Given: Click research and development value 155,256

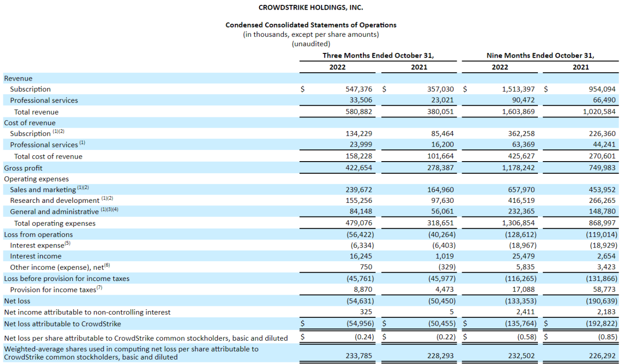Looking at the screenshot, I should tap(359, 200).
